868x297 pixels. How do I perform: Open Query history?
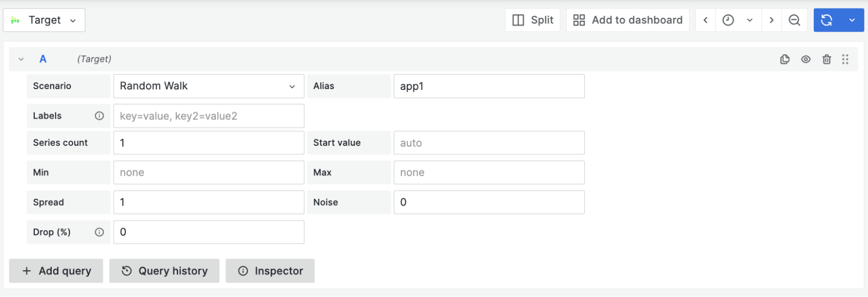click(x=164, y=271)
